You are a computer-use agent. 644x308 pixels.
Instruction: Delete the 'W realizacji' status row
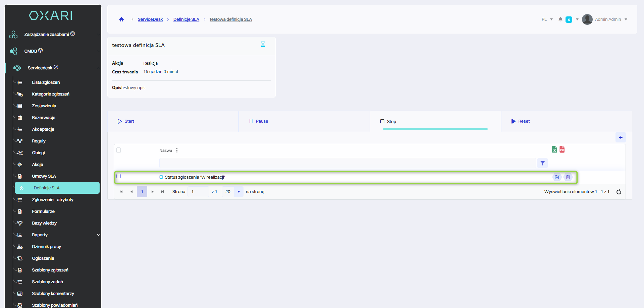coord(568,177)
